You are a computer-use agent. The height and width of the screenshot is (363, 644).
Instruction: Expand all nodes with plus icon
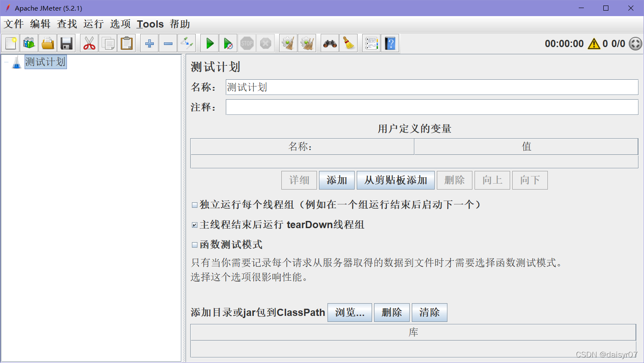(150, 43)
